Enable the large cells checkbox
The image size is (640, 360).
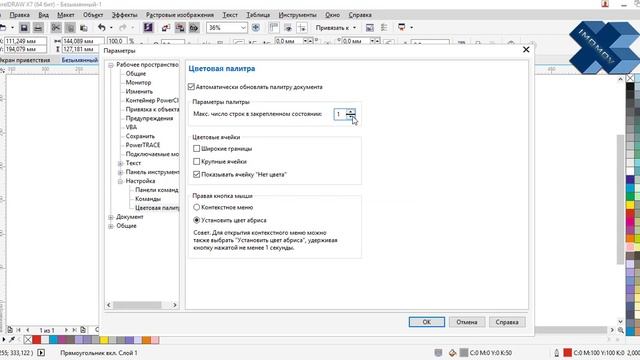pyautogui.click(x=197, y=162)
